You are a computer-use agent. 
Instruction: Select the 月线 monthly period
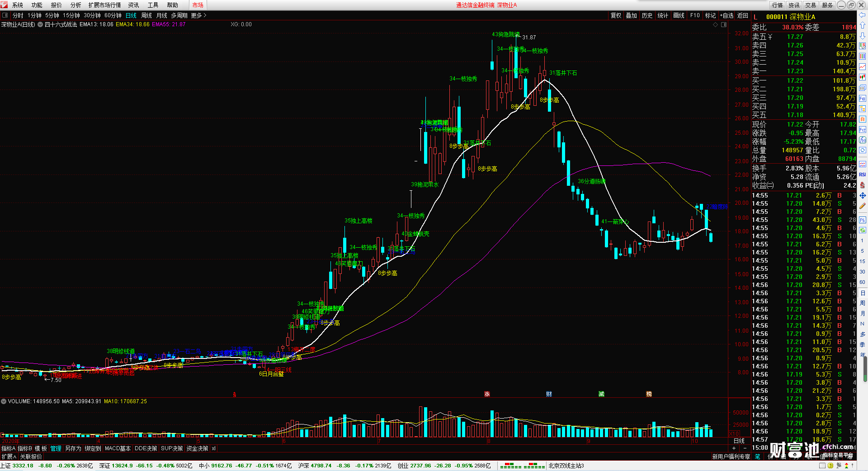pos(162,15)
